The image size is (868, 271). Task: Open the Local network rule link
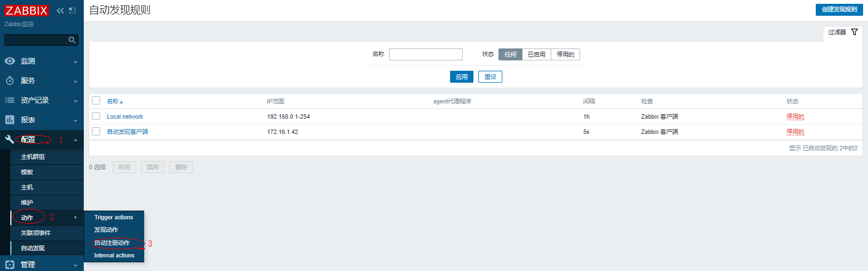125,116
